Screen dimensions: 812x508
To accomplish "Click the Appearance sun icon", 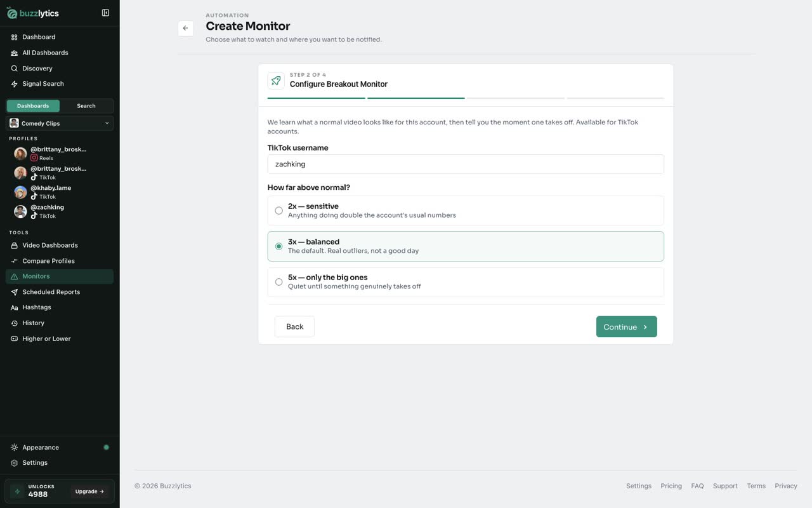I will pos(15,448).
